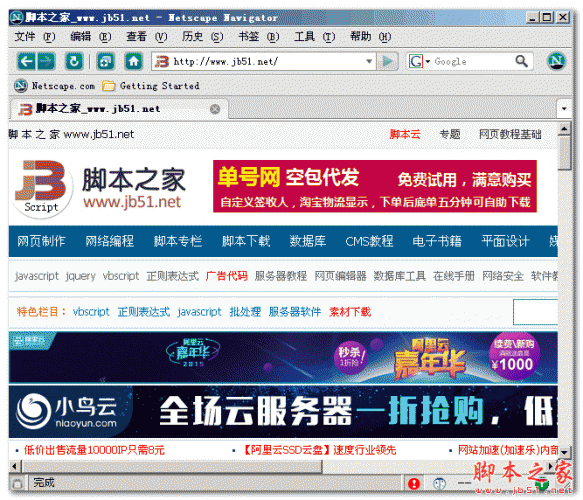Click the JB favicon in address bar
Image resolution: width=583 pixels, height=500 pixels.
click(x=162, y=61)
